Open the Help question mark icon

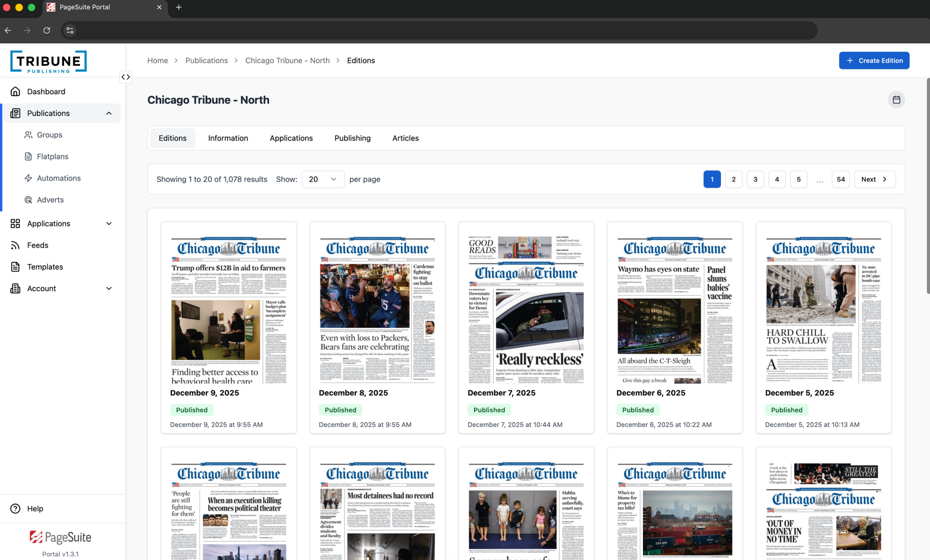point(15,508)
